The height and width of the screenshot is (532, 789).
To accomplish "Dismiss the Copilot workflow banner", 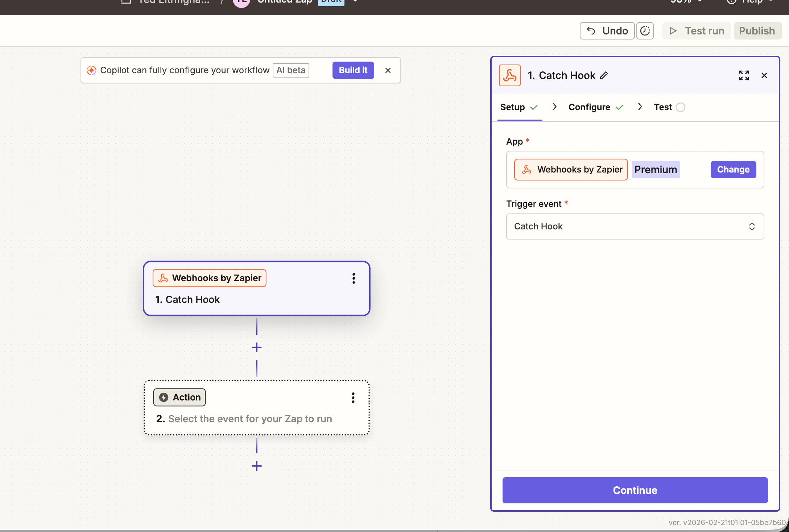I will click(x=388, y=70).
